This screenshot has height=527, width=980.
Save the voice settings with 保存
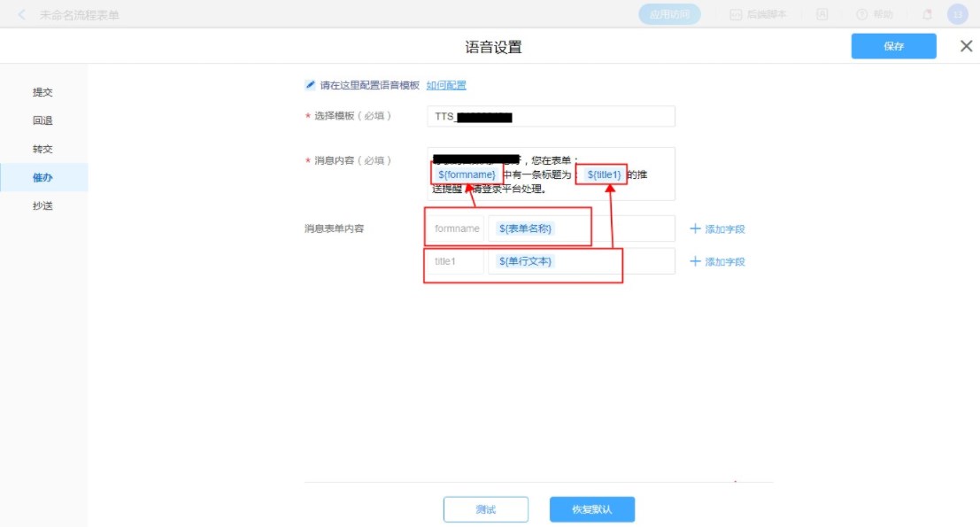coord(893,46)
